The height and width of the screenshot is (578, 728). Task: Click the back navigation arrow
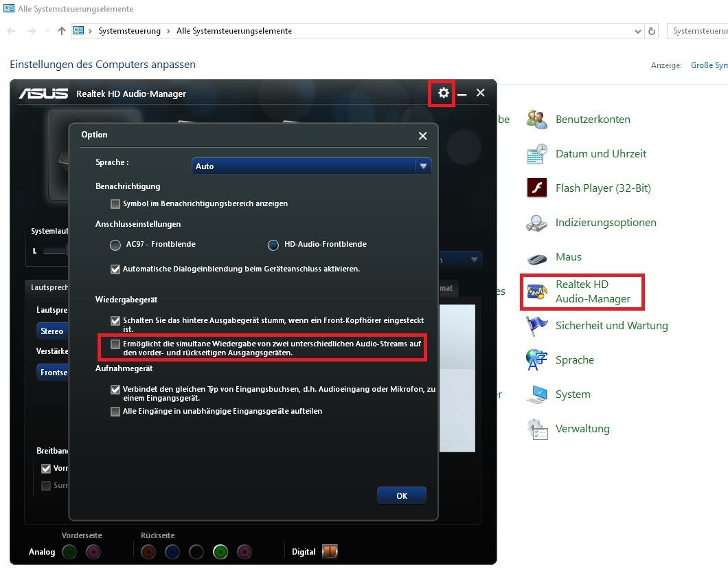12,31
